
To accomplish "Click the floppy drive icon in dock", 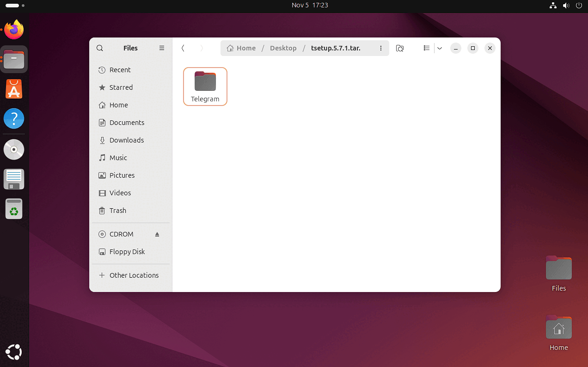I will [x=14, y=179].
